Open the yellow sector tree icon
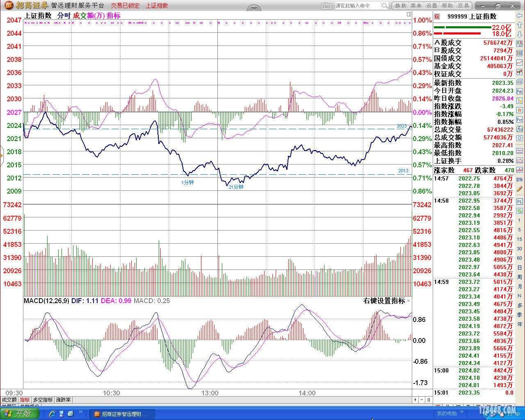 tap(520, 100)
